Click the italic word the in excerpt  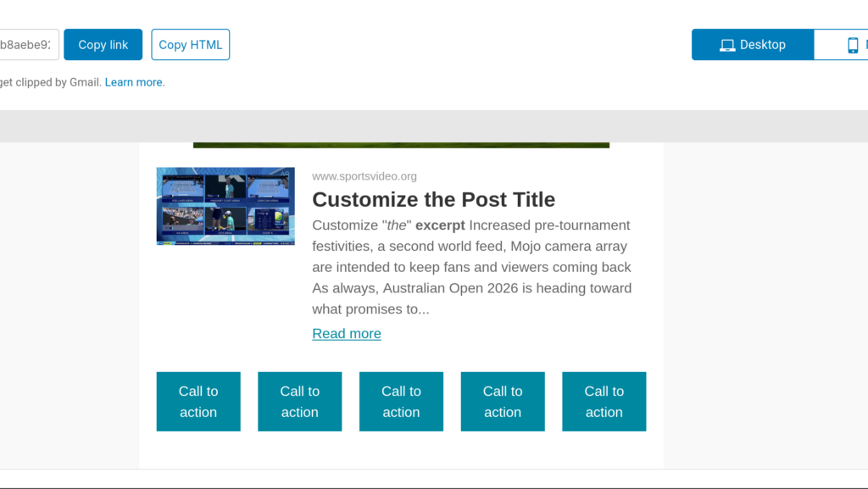coord(397,225)
